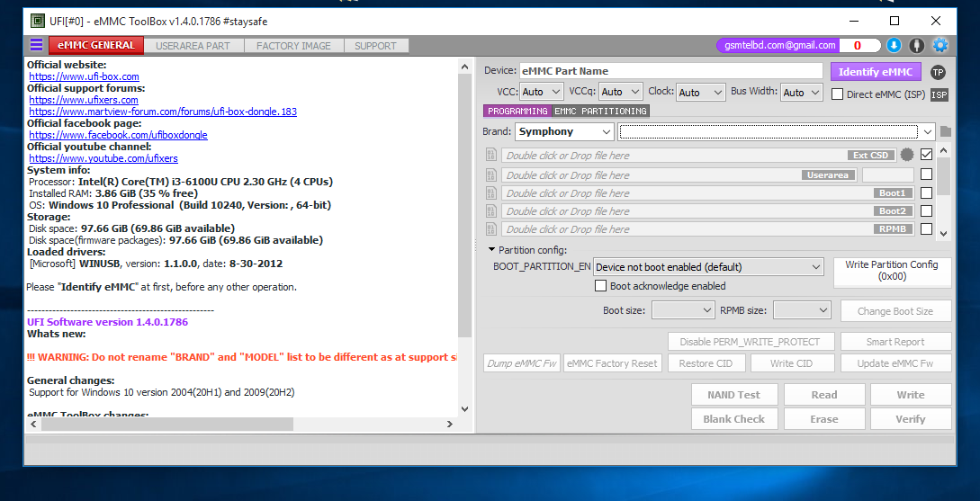
Task: Click the log panel horizontal scrollbar
Action: pos(162,424)
